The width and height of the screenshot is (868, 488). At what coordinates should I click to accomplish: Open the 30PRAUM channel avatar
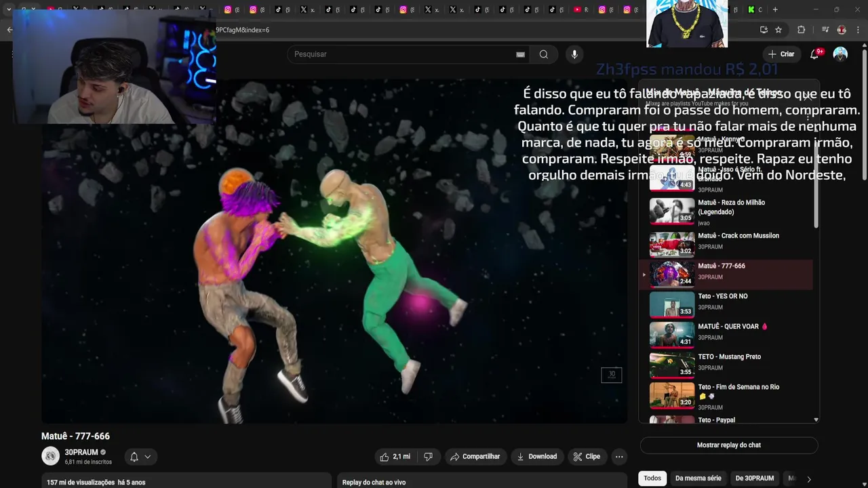51,456
